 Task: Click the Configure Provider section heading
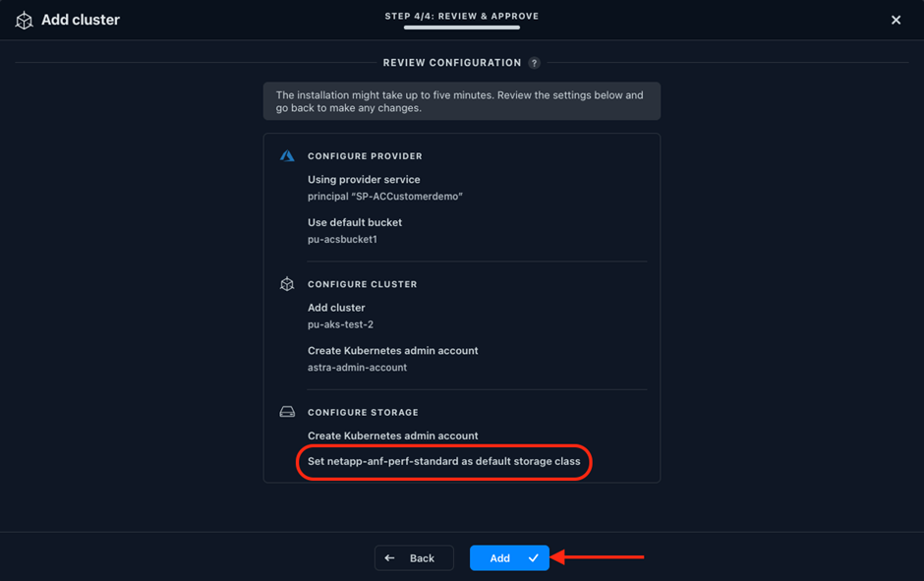(x=365, y=156)
